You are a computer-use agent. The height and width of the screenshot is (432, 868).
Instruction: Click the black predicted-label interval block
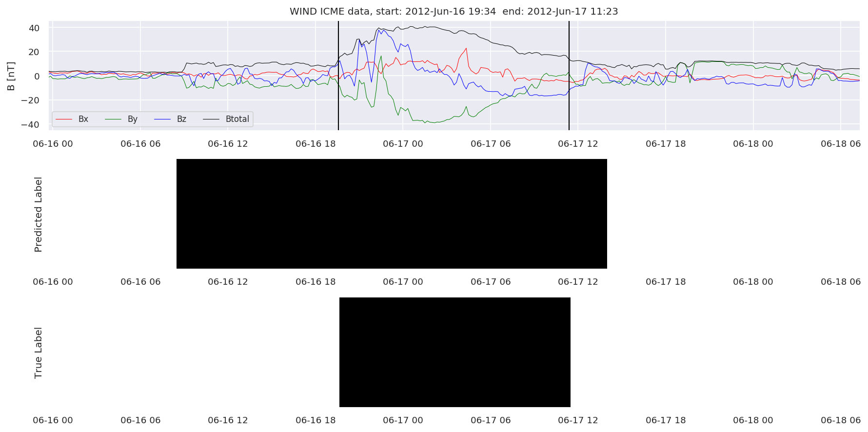392,214
